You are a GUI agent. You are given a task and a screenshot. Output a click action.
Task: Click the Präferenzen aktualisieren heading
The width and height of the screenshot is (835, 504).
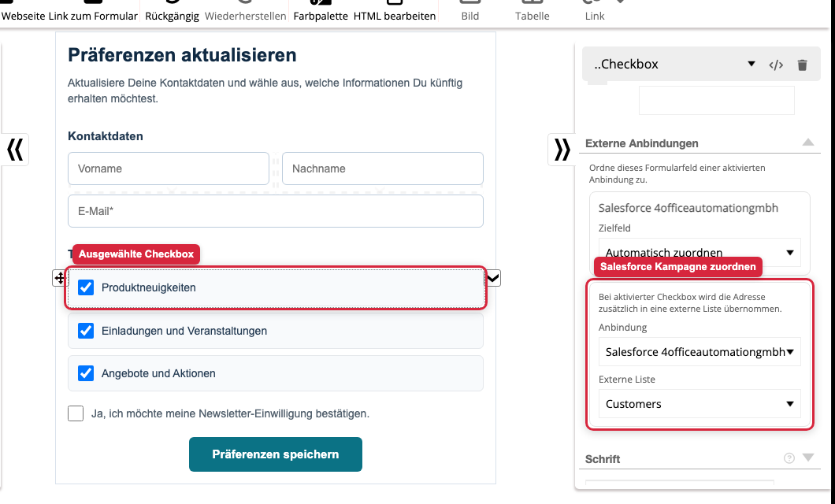[182, 55]
